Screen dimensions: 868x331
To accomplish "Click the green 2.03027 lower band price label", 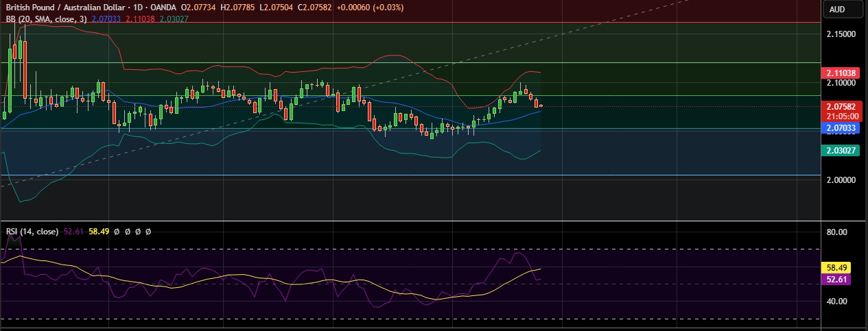I will 840,151.
